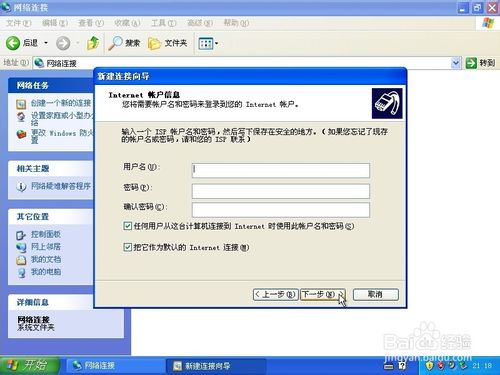Click the 开始 Start button
The image size is (500, 375).
30,366
